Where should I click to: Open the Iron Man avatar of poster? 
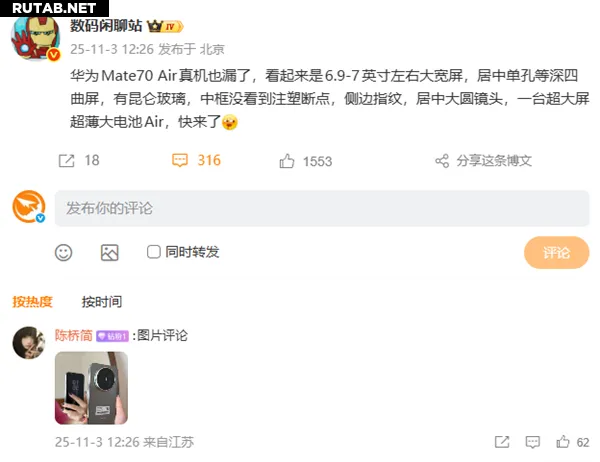point(35,38)
